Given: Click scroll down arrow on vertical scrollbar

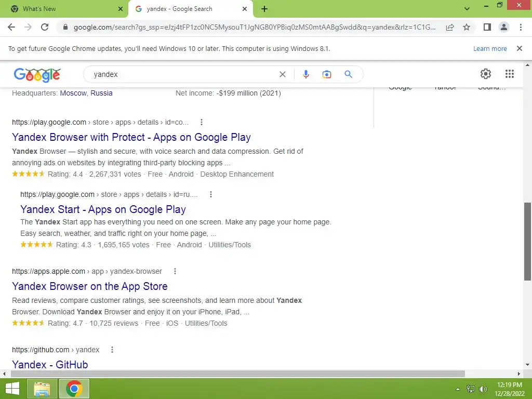Looking at the screenshot, I should click(x=527, y=365).
